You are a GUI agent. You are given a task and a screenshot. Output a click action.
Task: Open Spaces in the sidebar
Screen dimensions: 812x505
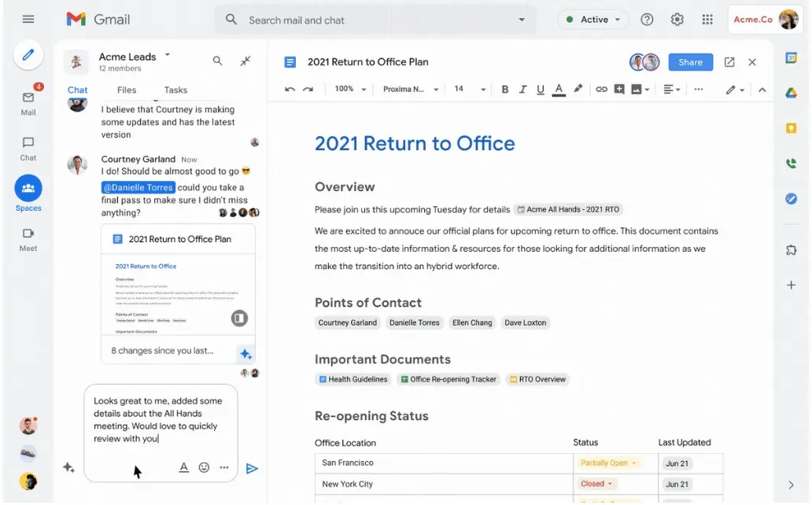pyautogui.click(x=28, y=194)
